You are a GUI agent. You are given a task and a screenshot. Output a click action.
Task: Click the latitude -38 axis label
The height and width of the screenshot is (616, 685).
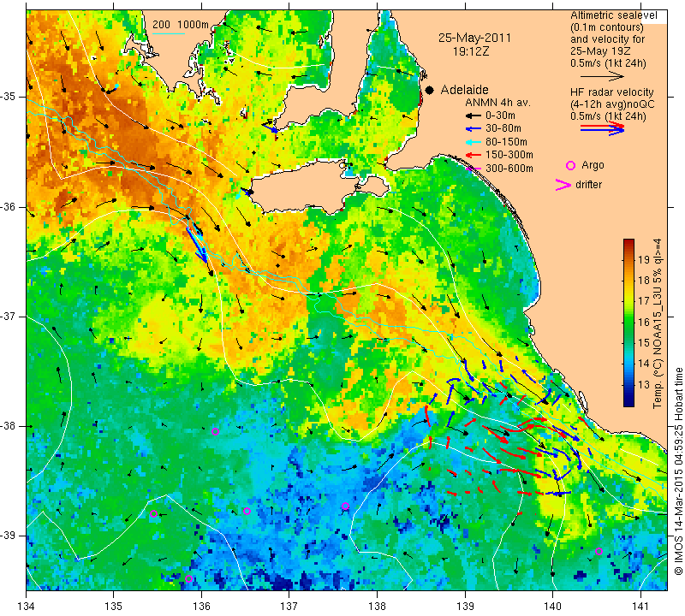pyautogui.click(x=8, y=426)
